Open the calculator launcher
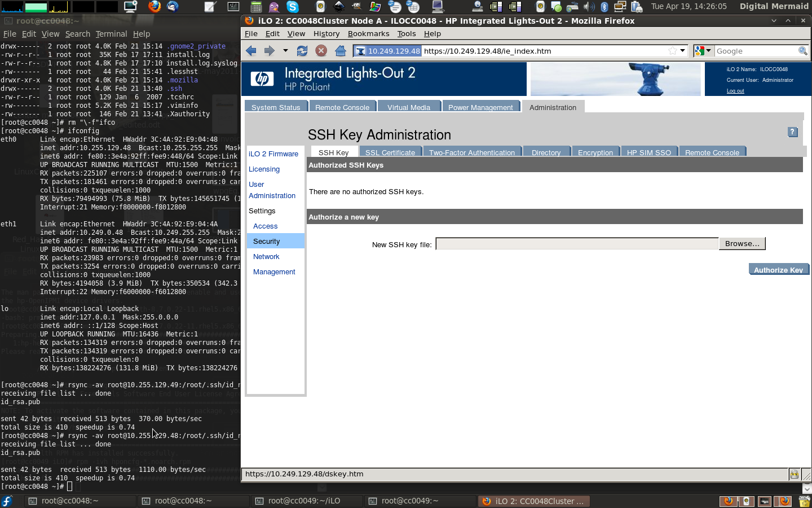The height and width of the screenshot is (508, 812). (256, 7)
